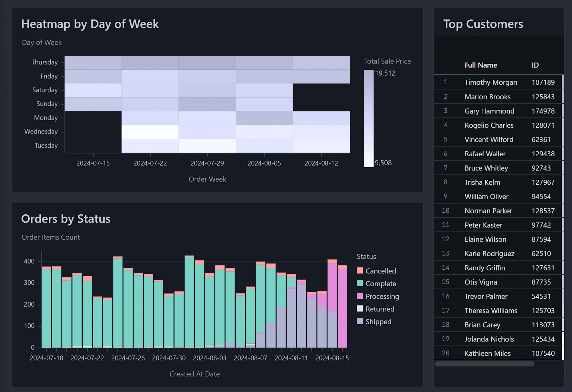The height and width of the screenshot is (392, 572).
Task: Click customer name Randy Griffin
Action: [x=485, y=268]
